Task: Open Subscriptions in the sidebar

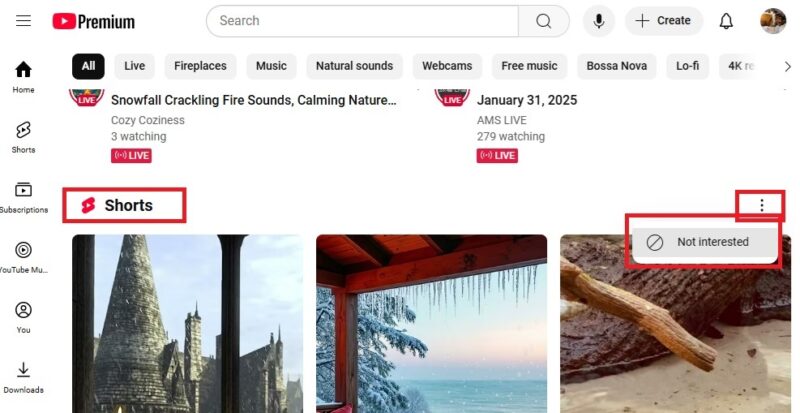Action: click(23, 197)
